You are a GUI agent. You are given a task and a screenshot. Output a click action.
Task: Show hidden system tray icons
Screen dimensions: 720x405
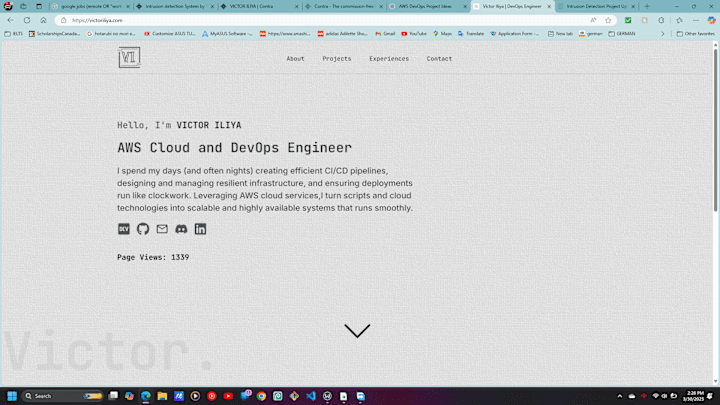pyautogui.click(x=619, y=396)
